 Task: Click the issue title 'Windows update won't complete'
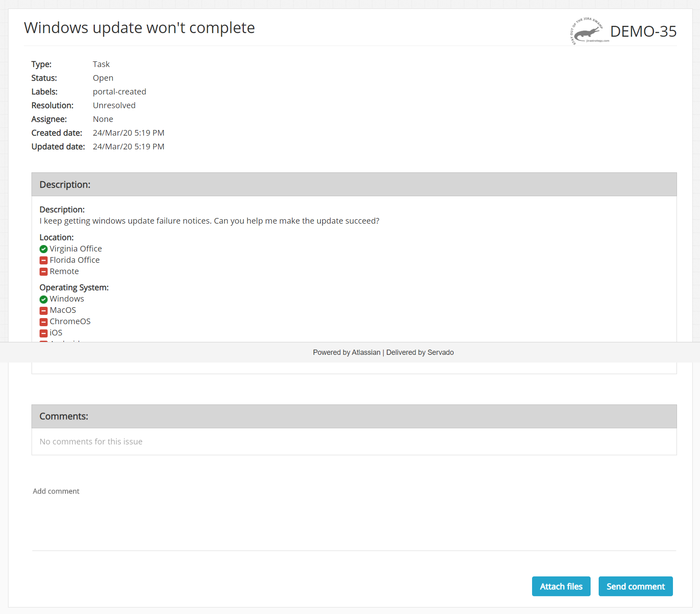(139, 28)
